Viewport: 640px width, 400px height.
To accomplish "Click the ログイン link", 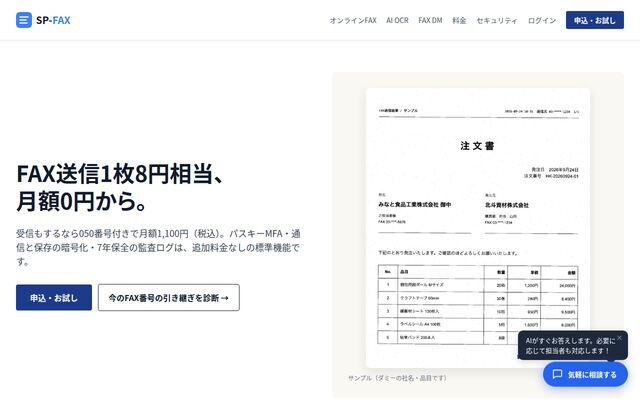I will pos(542,20).
